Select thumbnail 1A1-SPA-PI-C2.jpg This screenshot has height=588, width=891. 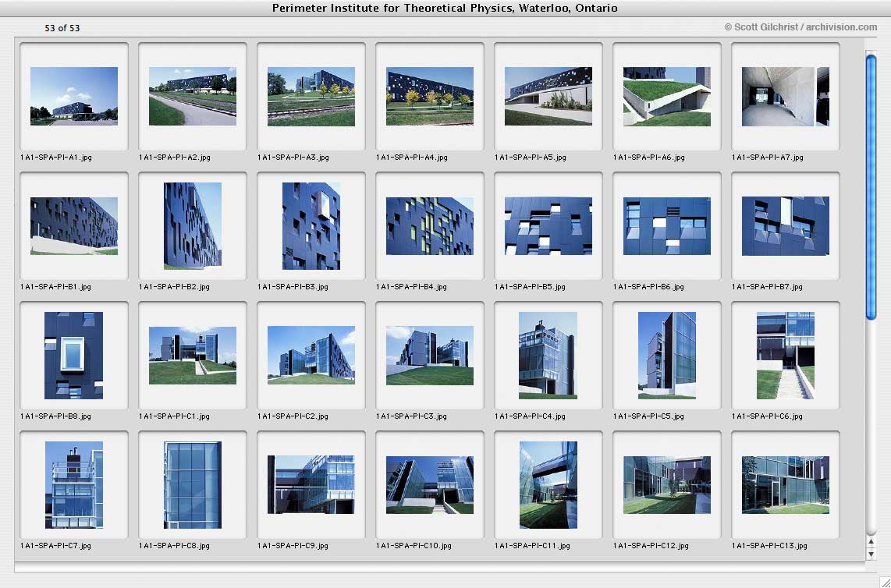coord(311,355)
